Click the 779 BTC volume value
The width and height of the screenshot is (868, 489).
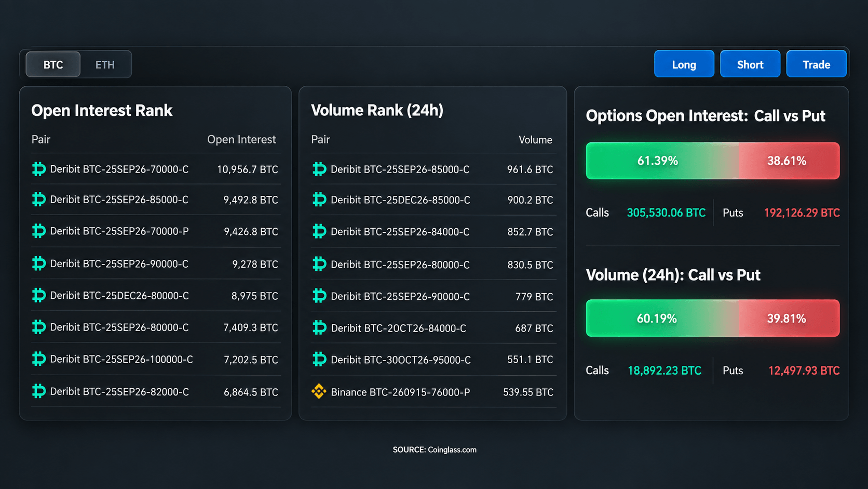point(534,297)
